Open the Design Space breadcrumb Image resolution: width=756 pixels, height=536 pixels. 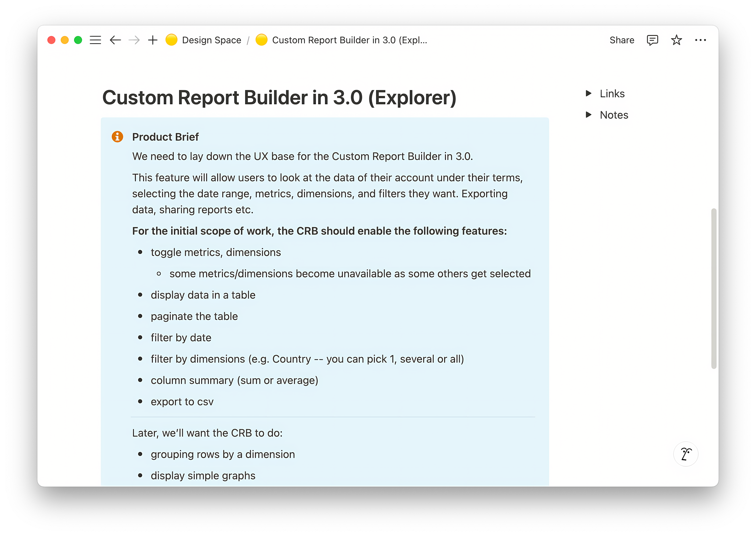(211, 40)
